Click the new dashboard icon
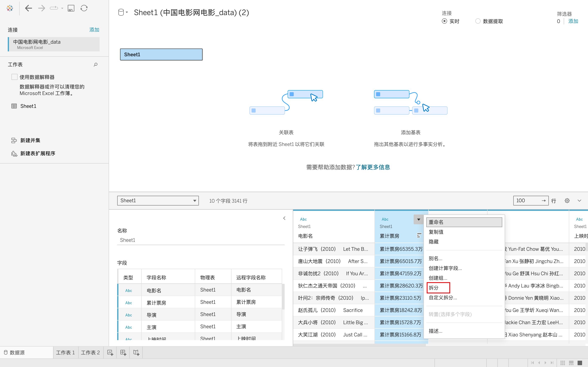The width and height of the screenshot is (588, 367). point(123,353)
